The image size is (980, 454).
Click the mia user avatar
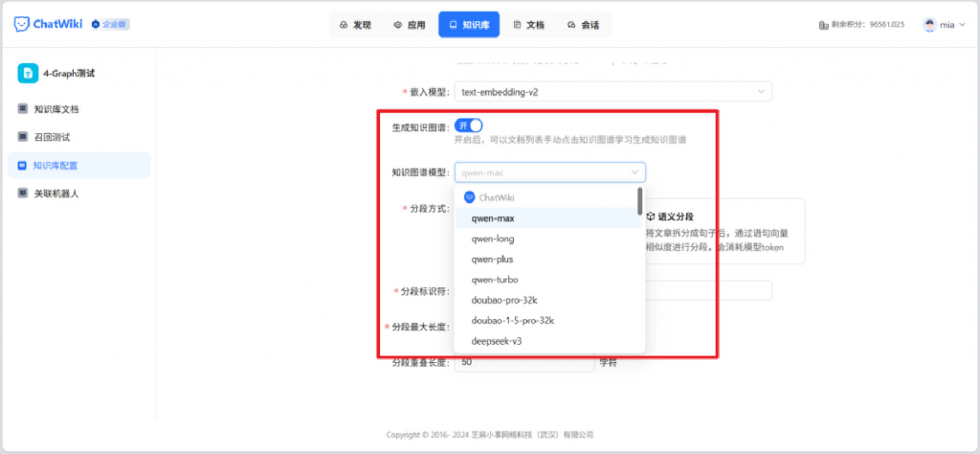point(930,24)
